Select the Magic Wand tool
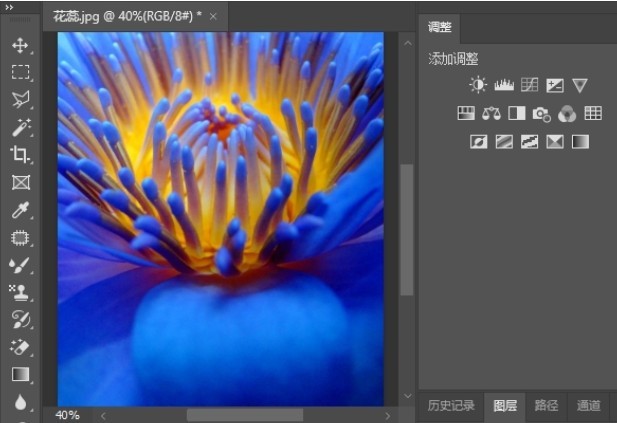The width and height of the screenshot is (617, 423). [x=19, y=127]
